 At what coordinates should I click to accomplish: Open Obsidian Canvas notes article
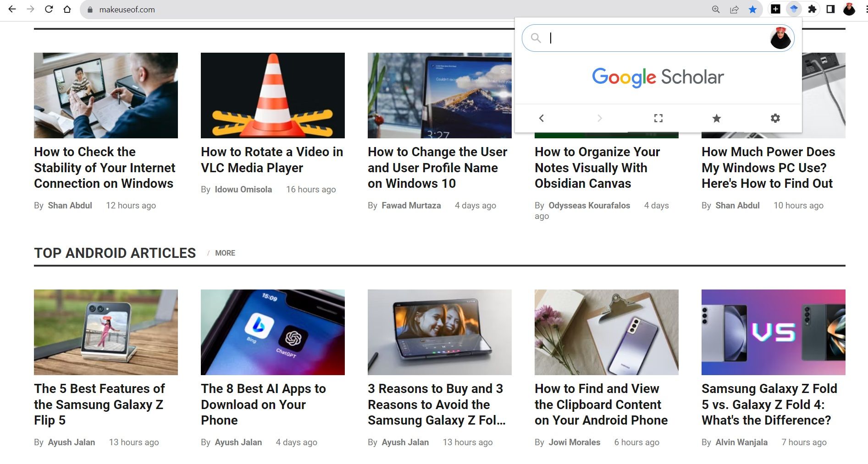tap(597, 168)
